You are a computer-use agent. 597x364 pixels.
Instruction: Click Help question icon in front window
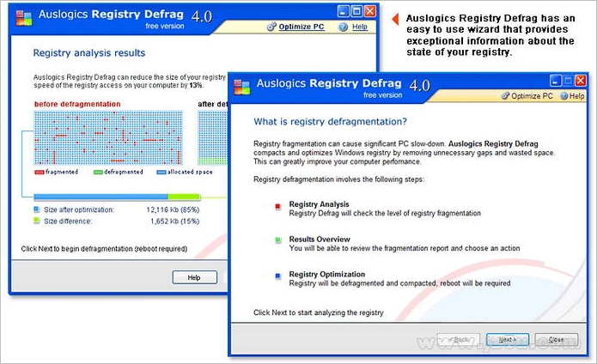(564, 96)
